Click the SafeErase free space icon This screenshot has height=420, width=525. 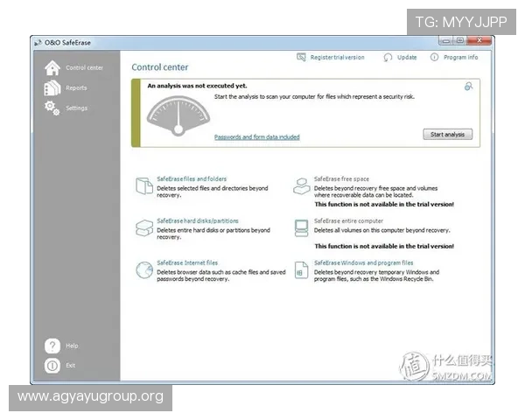tap(301, 185)
